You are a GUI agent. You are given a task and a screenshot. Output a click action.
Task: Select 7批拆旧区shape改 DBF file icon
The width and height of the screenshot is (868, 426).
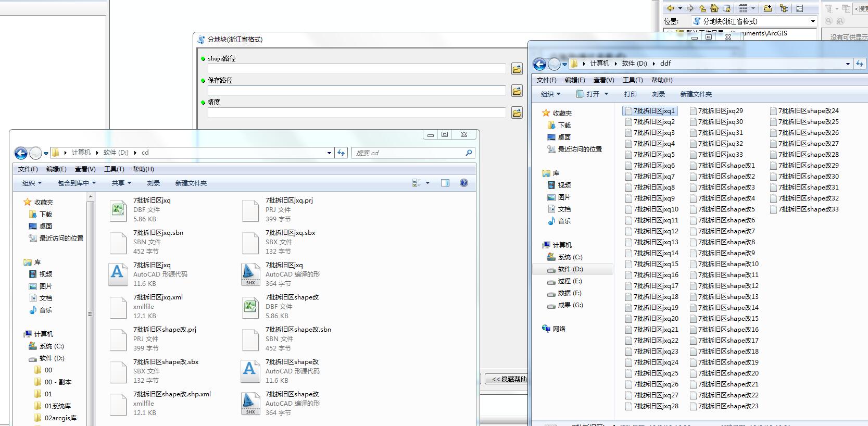coord(250,307)
